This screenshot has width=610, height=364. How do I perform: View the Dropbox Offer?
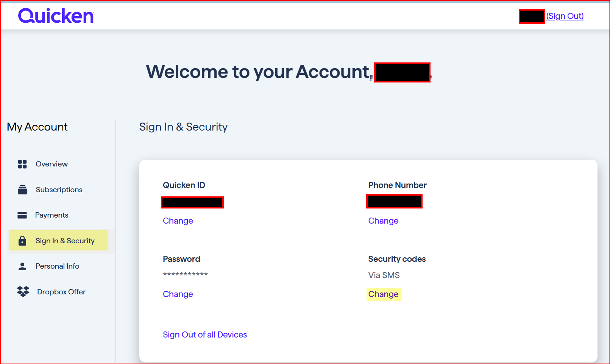[61, 292]
